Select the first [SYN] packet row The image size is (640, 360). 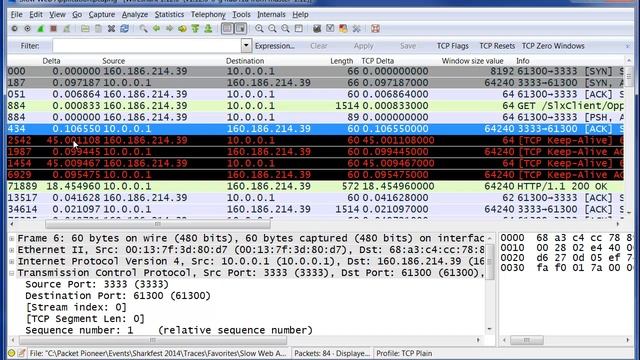point(315,71)
